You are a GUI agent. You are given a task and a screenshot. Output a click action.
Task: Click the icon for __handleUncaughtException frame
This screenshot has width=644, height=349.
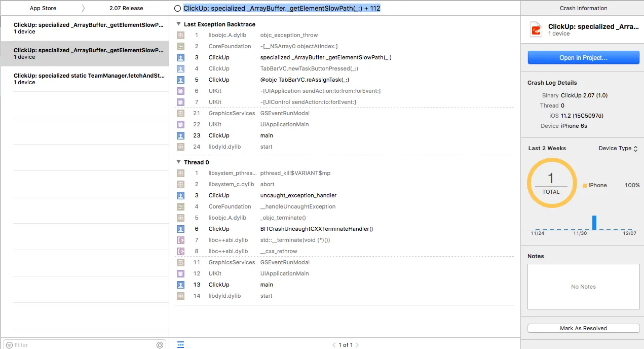tap(180, 206)
